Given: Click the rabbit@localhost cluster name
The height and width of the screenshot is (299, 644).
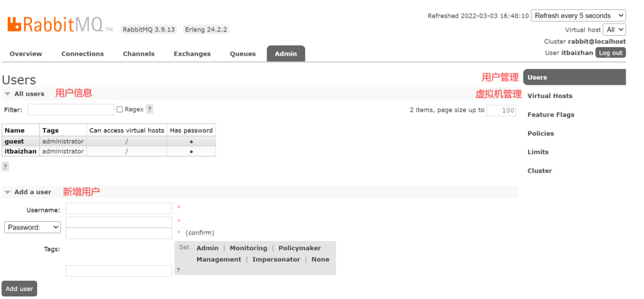Looking at the screenshot, I should (597, 42).
